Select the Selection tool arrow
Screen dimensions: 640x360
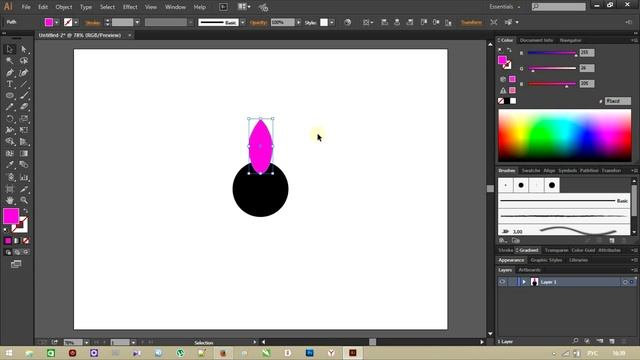pos(10,49)
